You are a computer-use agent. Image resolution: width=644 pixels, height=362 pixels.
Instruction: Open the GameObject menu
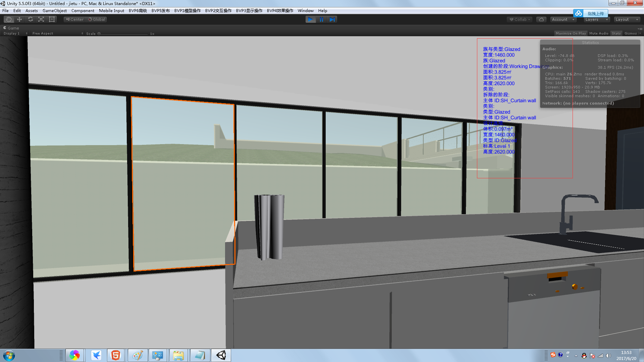(54, 11)
